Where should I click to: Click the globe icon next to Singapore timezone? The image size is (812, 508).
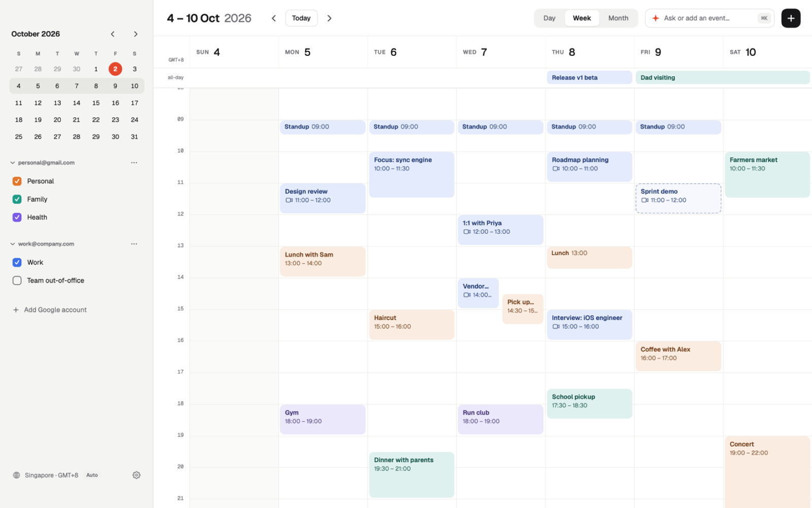[x=16, y=475]
